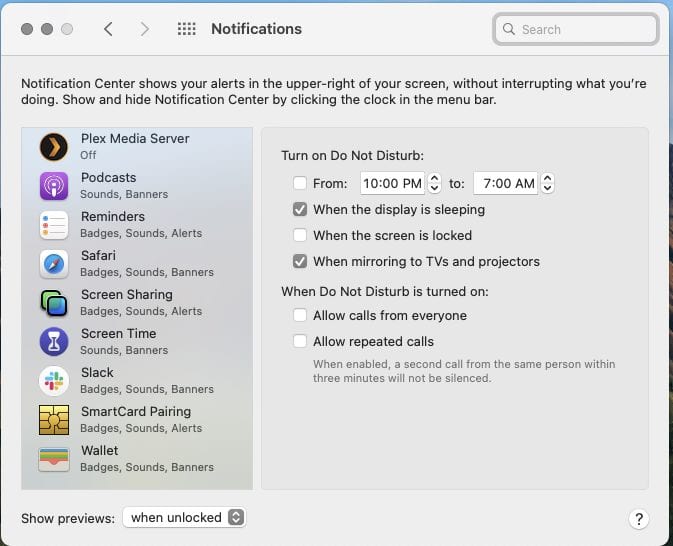Show all preferences grid button
673x546 pixels.
coord(186,29)
